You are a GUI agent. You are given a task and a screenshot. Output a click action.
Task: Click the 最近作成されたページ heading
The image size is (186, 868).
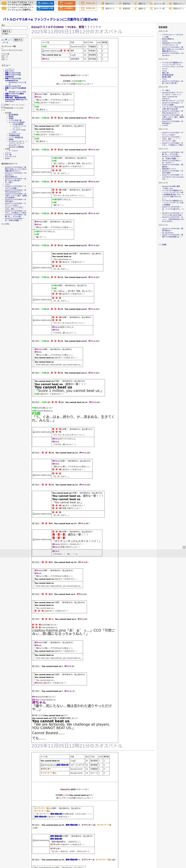tap(9, 164)
